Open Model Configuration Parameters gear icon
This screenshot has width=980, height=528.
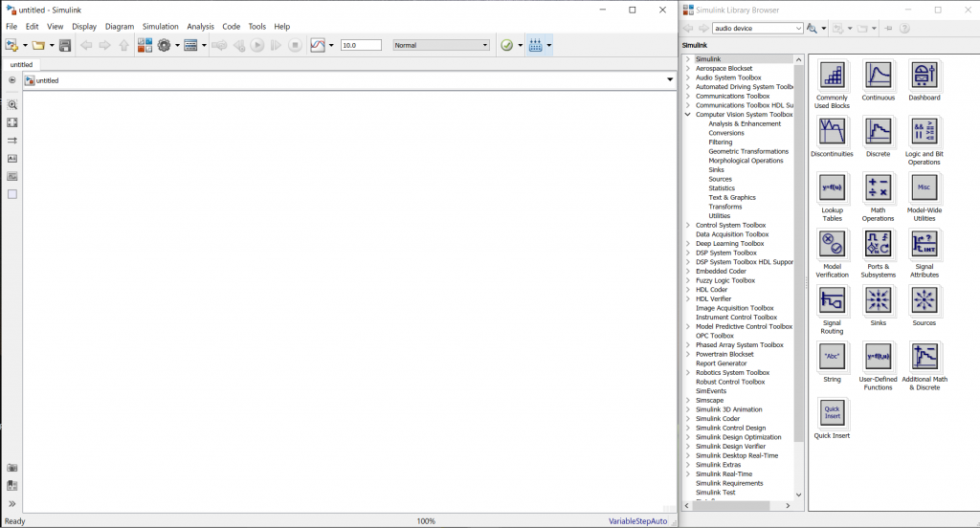point(165,45)
